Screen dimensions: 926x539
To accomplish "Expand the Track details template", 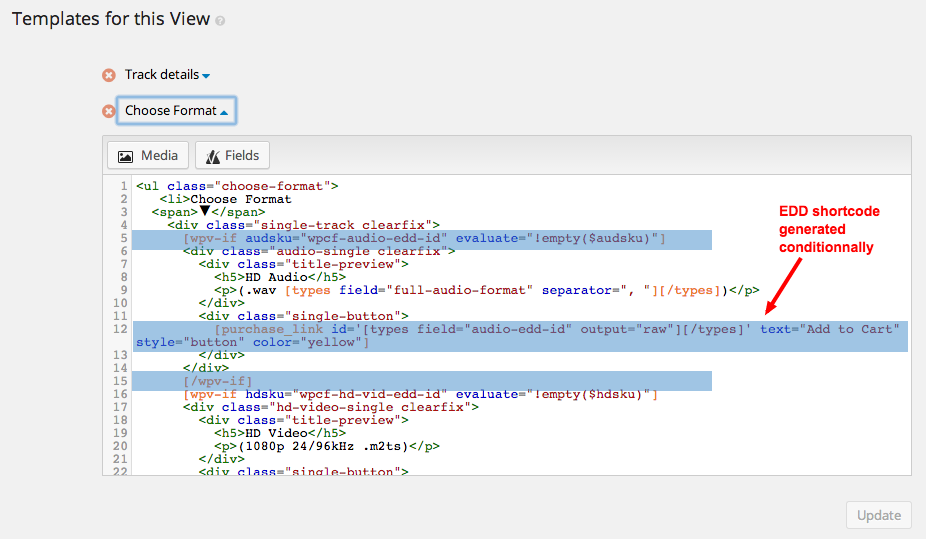I will (206, 76).
